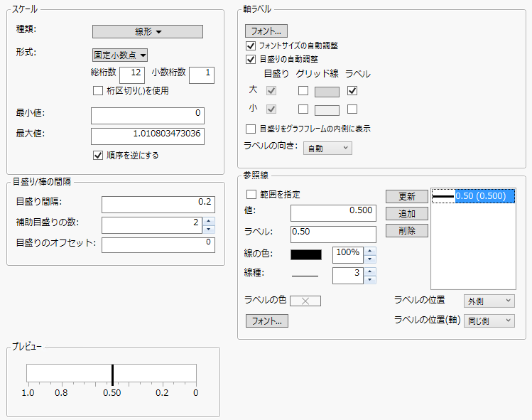Open the 小 grid line color swatch

click(x=327, y=110)
